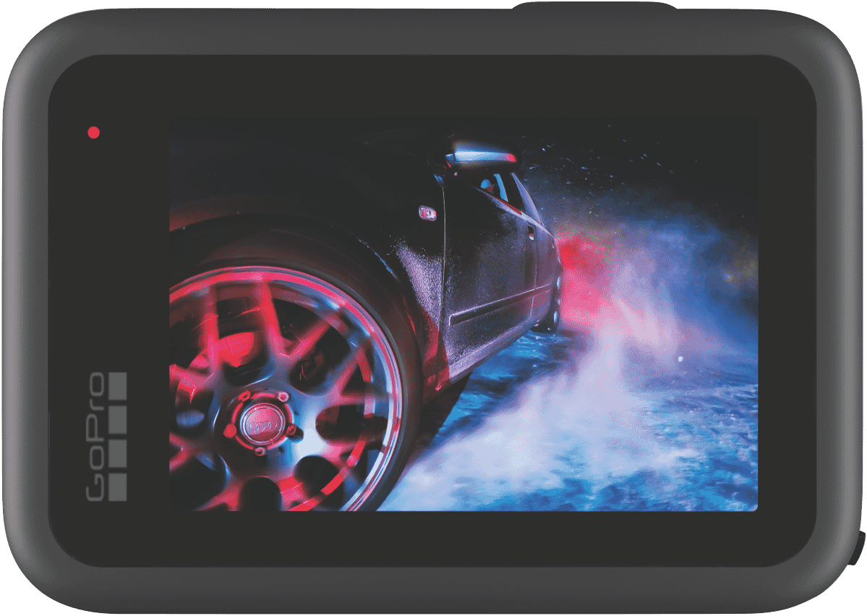This screenshot has width=867, height=616.
Task: Click the shutter button on top edge
Action: pos(594,6)
